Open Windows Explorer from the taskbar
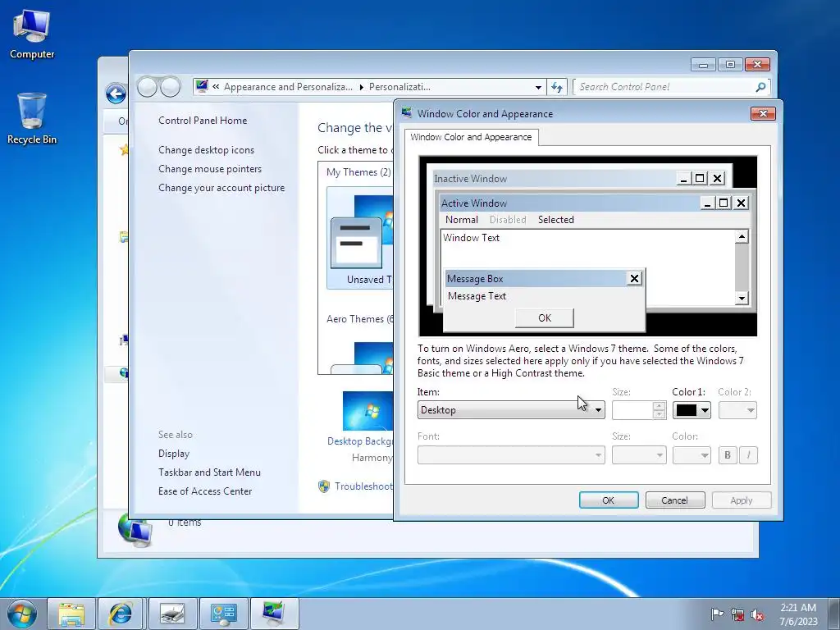This screenshot has height=630, width=840. (x=71, y=614)
